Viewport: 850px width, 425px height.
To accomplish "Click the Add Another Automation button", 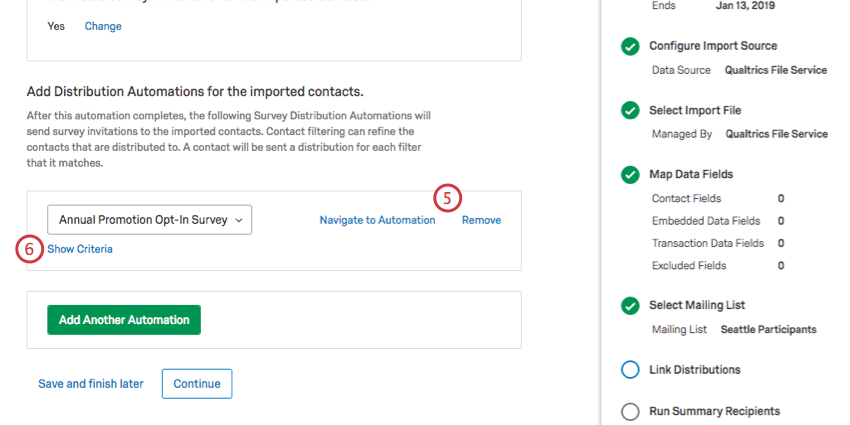I will (x=124, y=320).
